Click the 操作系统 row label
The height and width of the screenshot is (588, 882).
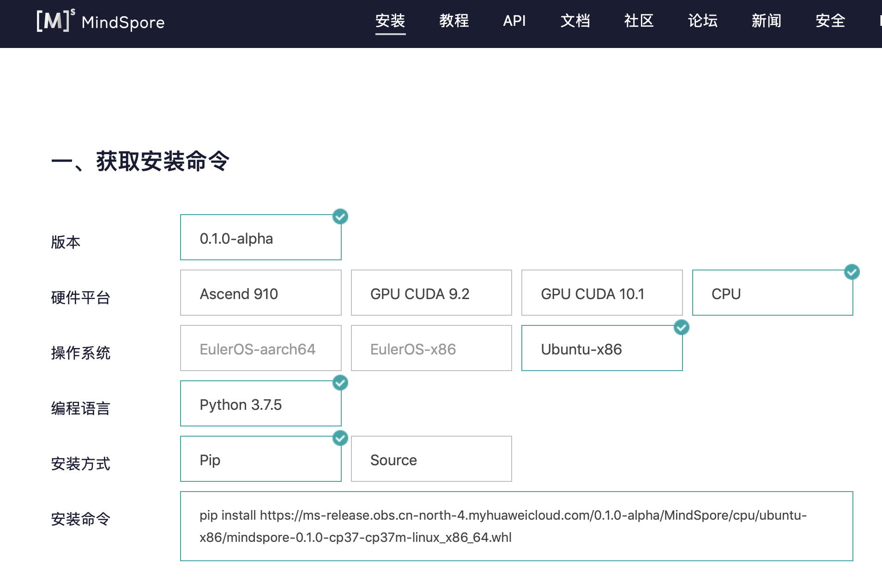81,353
